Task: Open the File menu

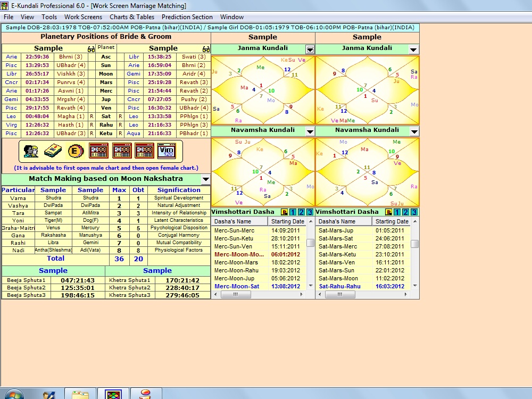Action: tap(9, 17)
